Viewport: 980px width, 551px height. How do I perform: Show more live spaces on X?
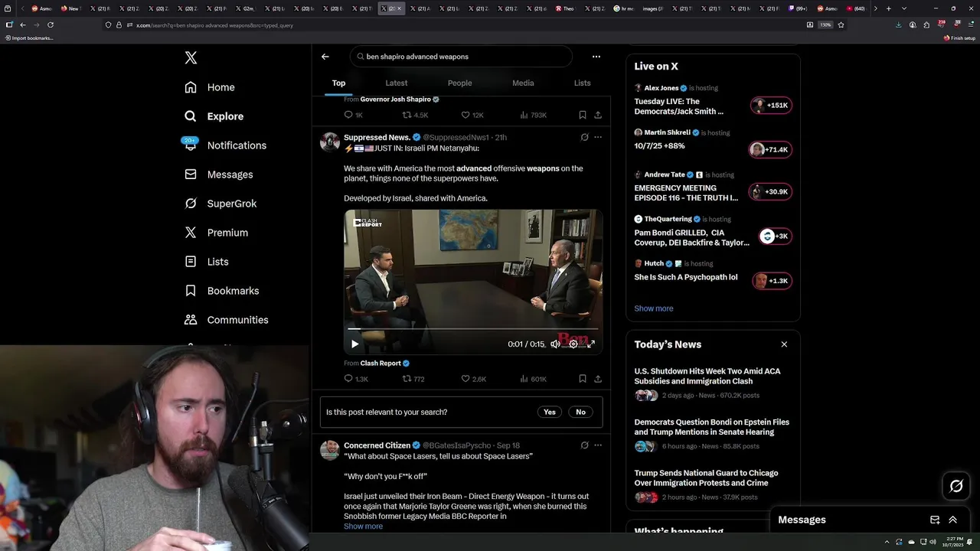pos(654,308)
